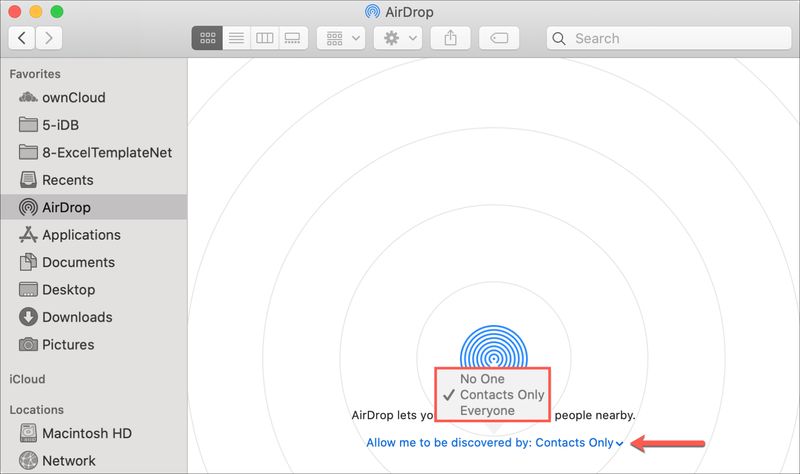Select Macintosh HD under Locations
Viewport: 800px width, 474px height.
tap(94, 433)
